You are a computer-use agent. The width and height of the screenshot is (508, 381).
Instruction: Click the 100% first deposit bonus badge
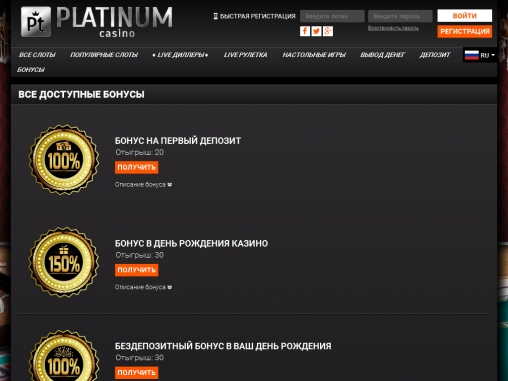point(64,160)
